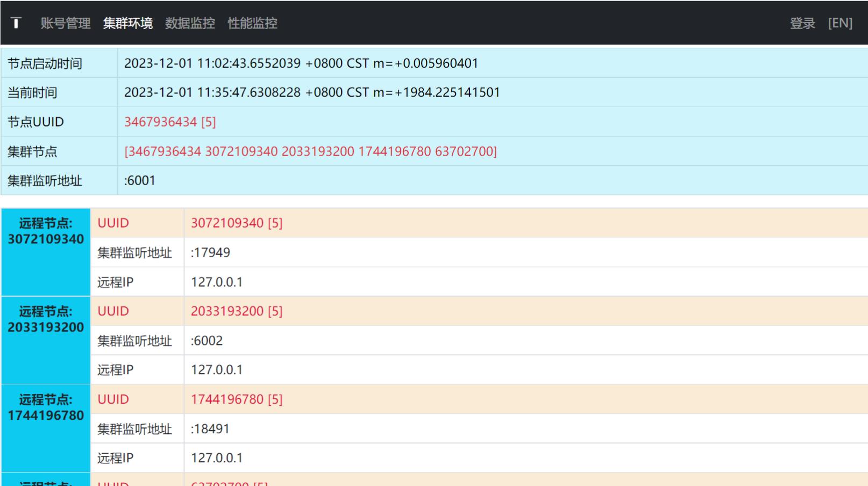Switch language with the [EN] link
Screen dimensions: 868x486
(x=840, y=23)
